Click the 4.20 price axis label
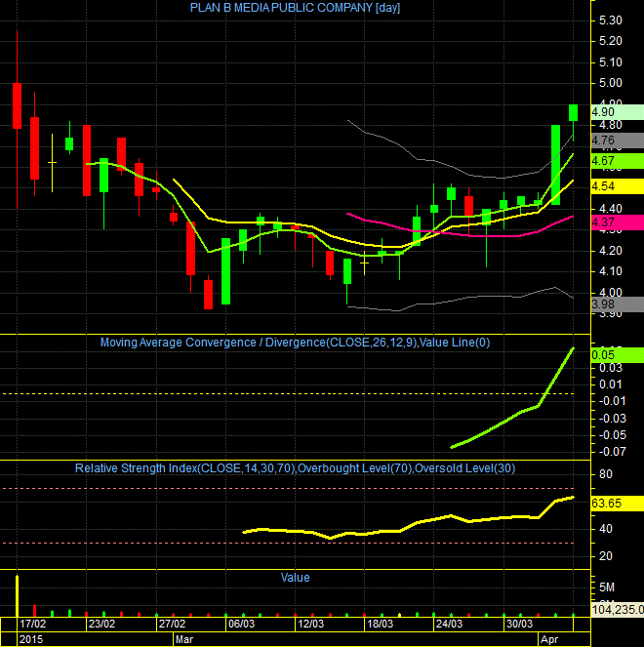This screenshot has height=647, width=644. pos(611,251)
